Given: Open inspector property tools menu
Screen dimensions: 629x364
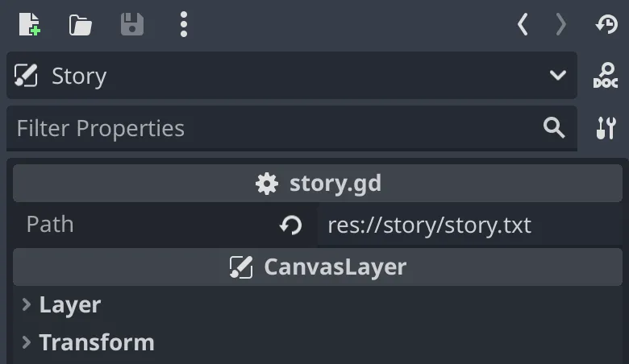Looking at the screenshot, I should (606, 128).
